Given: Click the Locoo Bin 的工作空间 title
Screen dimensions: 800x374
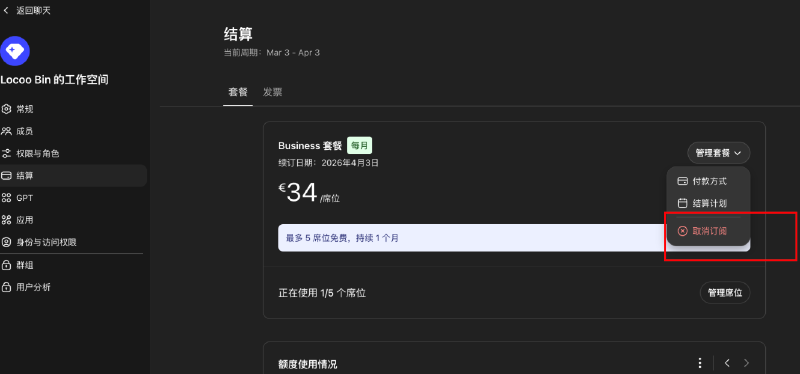Looking at the screenshot, I should tap(54, 80).
